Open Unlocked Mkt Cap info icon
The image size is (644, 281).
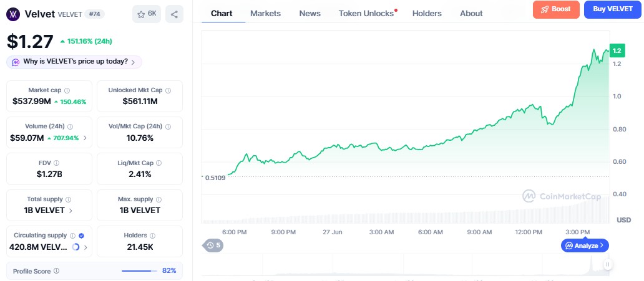pyautogui.click(x=168, y=90)
